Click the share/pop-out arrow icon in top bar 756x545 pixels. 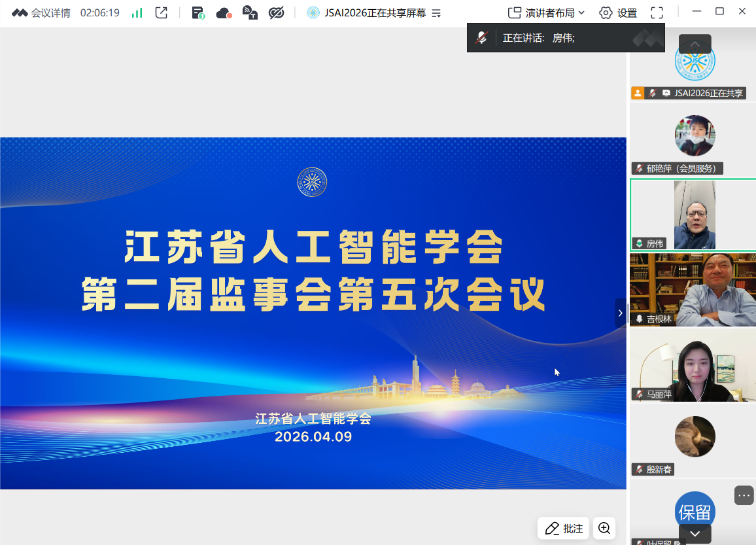161,12
